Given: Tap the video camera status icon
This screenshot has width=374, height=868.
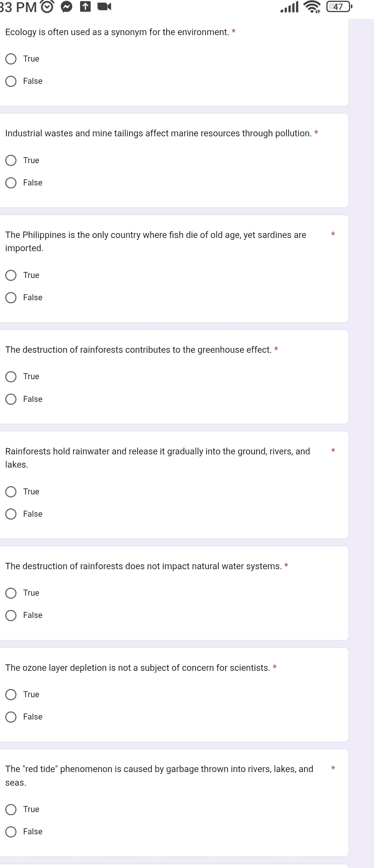Looking at the screenshot, I should pos(104,6).
